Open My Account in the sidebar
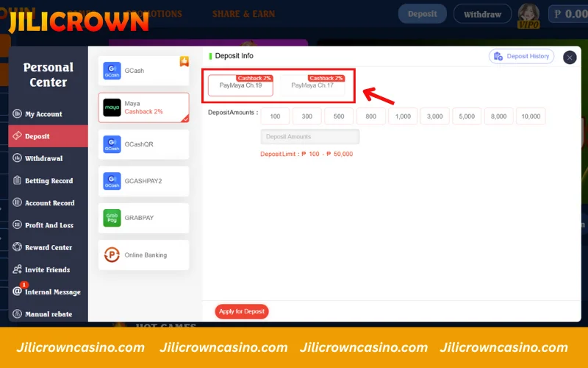 (48, 114)
